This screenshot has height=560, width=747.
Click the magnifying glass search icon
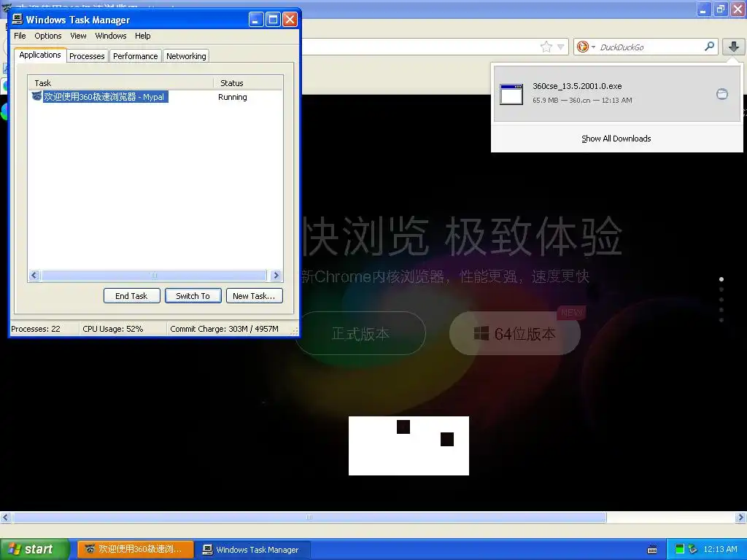coord(709,46)
